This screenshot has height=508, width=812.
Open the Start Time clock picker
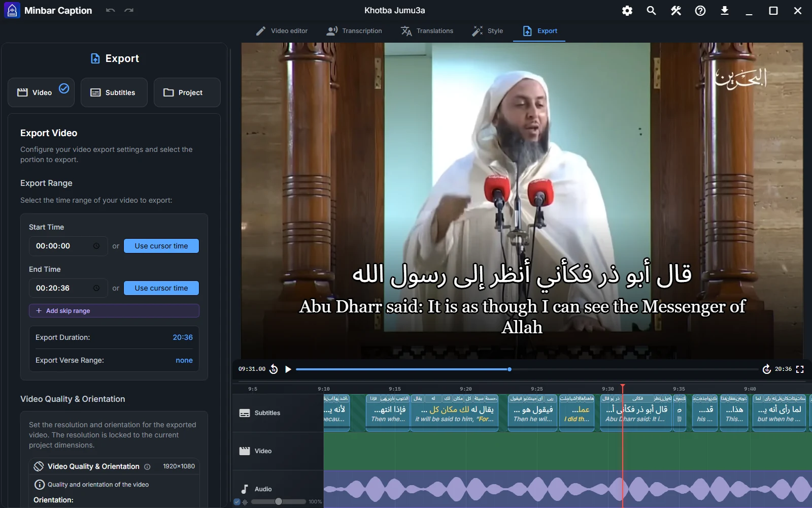[x=96, y=246]
